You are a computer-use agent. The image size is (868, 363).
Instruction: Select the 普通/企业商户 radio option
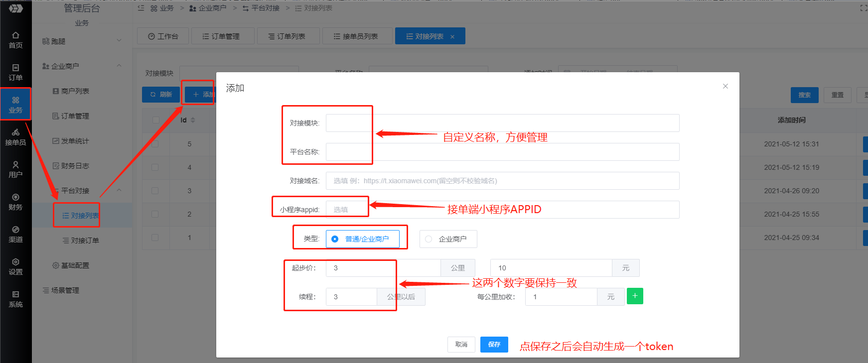(362, 239)
